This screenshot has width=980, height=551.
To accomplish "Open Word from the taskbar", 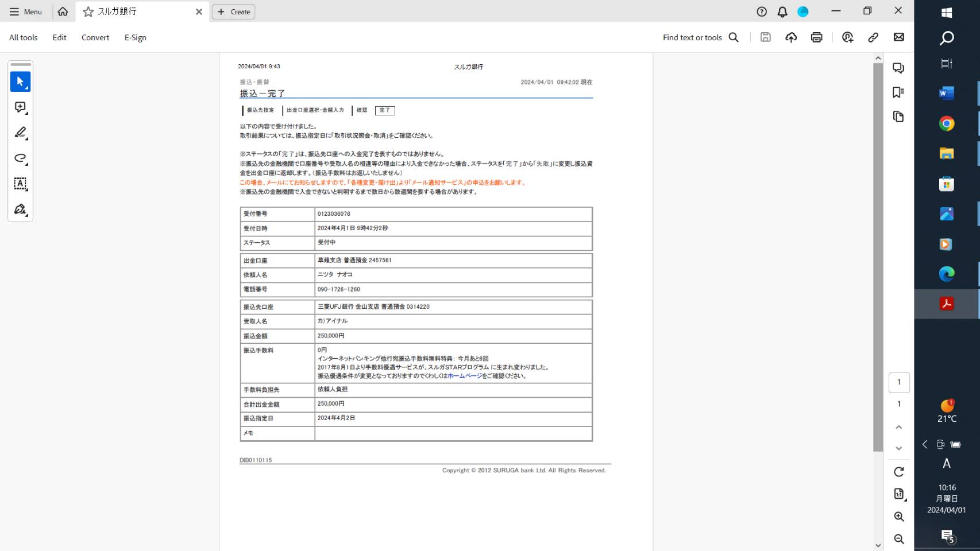I will click(947, 93).
